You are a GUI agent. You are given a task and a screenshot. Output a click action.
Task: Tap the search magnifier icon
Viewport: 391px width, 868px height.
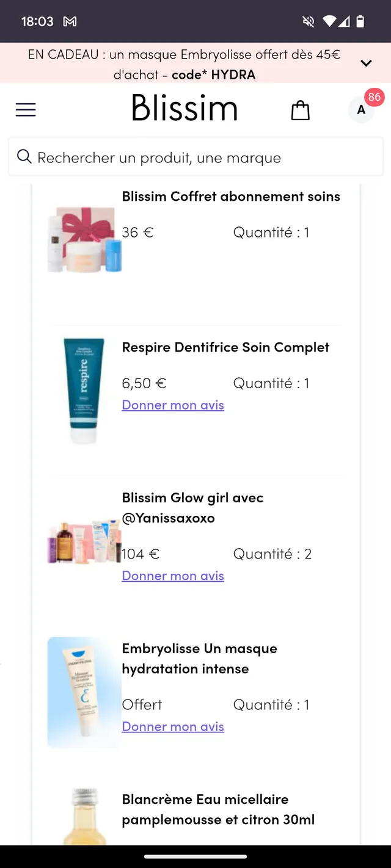click(x=24, y=157)
